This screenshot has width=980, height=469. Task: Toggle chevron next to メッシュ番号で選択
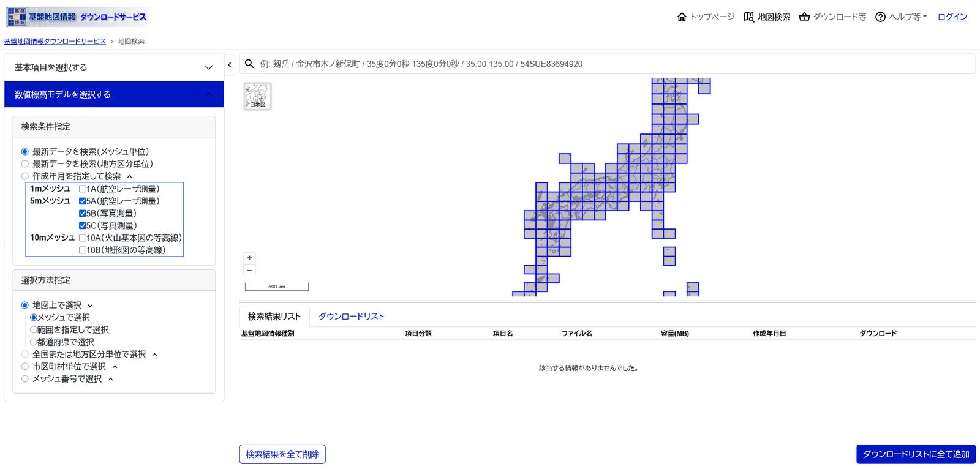(x=110, y=379)
